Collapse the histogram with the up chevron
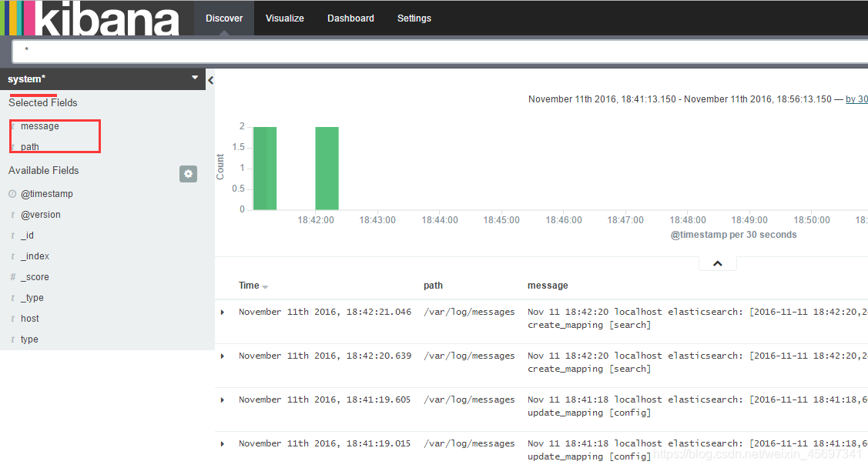868x468 pixels. tap(718, 263)
